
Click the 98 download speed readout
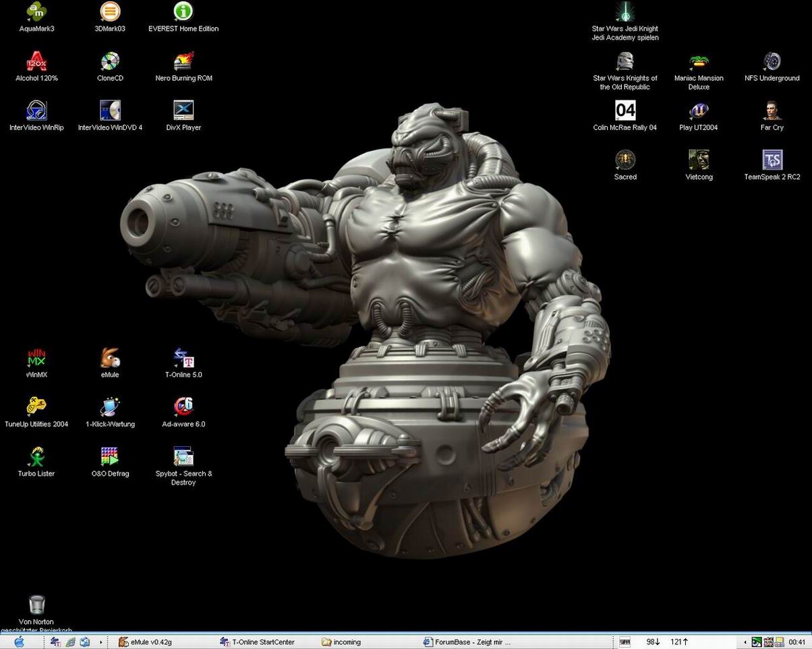[x=653, y=642]
